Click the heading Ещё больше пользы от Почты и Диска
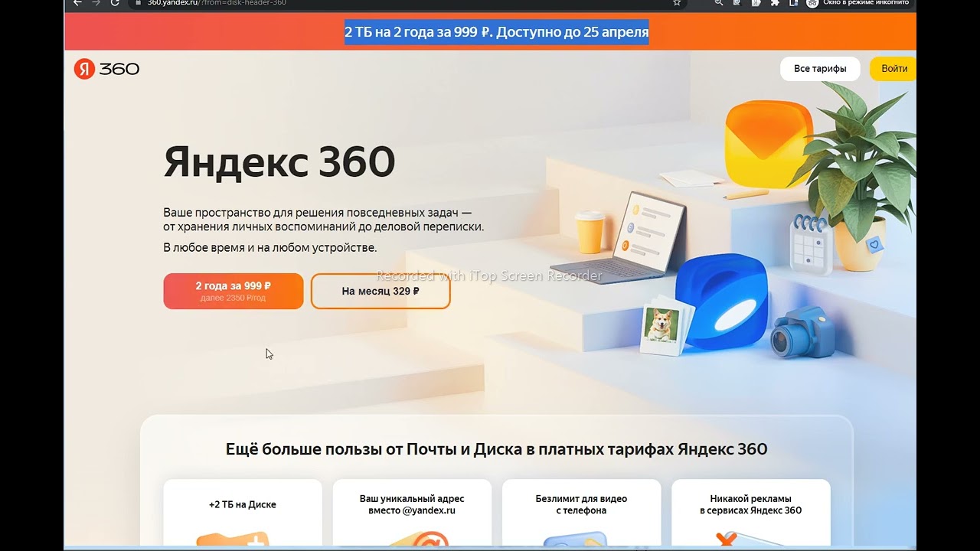980x551 pixels. point(496,449)
